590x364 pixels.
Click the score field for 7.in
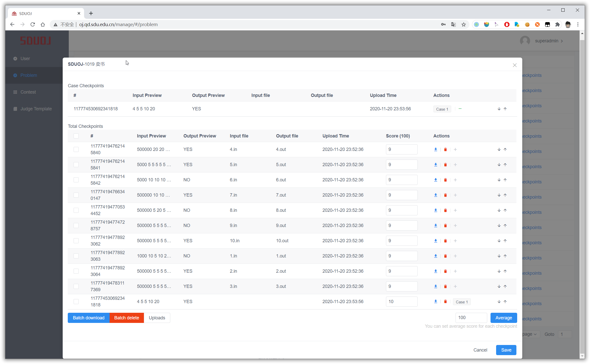point(401,195)
